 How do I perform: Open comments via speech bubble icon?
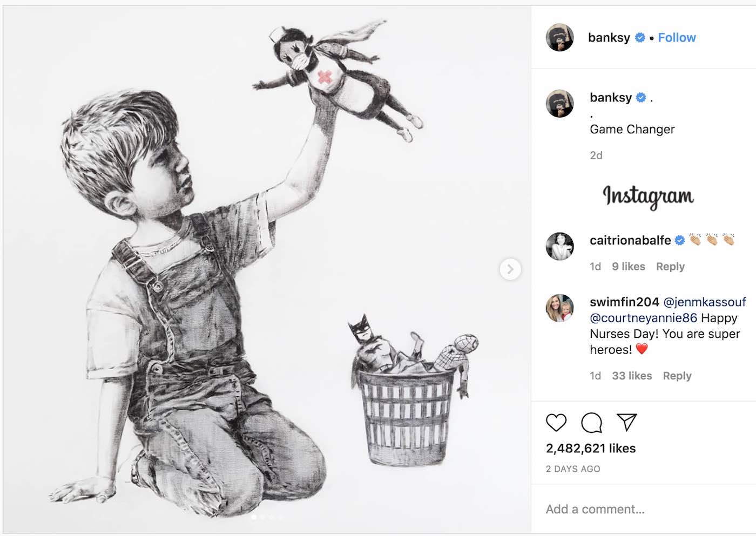coord(591,423)
